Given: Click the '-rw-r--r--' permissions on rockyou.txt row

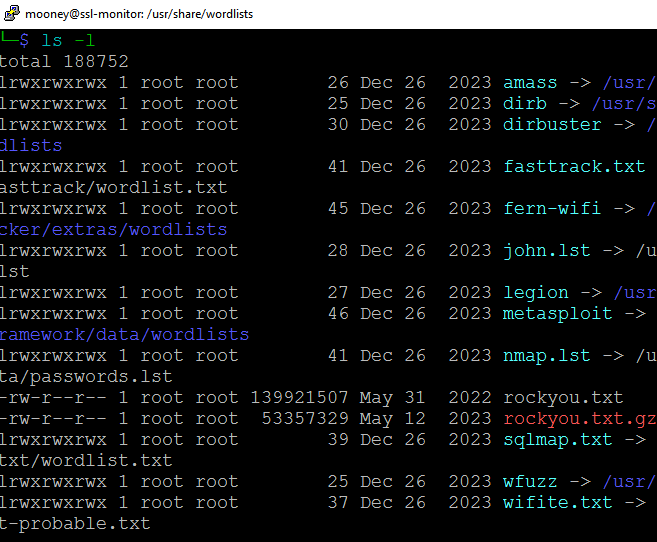Looking at the screenshot, I should (x=53, y=397).
